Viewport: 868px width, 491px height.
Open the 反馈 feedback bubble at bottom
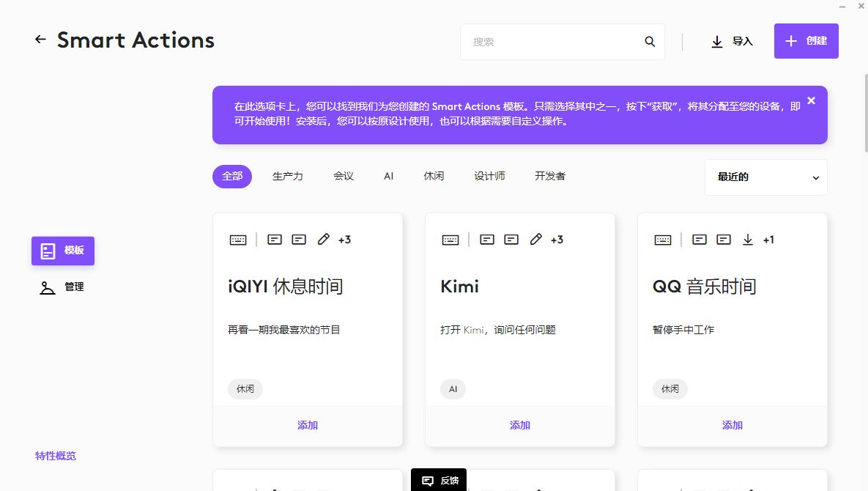(x=439, y=480)
